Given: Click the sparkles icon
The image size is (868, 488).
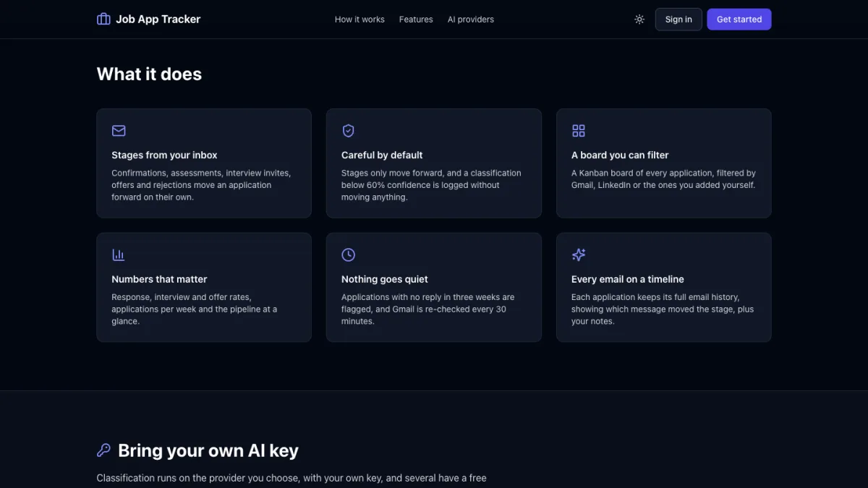Looking at the screenshot, I should click(x=579, y=254).
